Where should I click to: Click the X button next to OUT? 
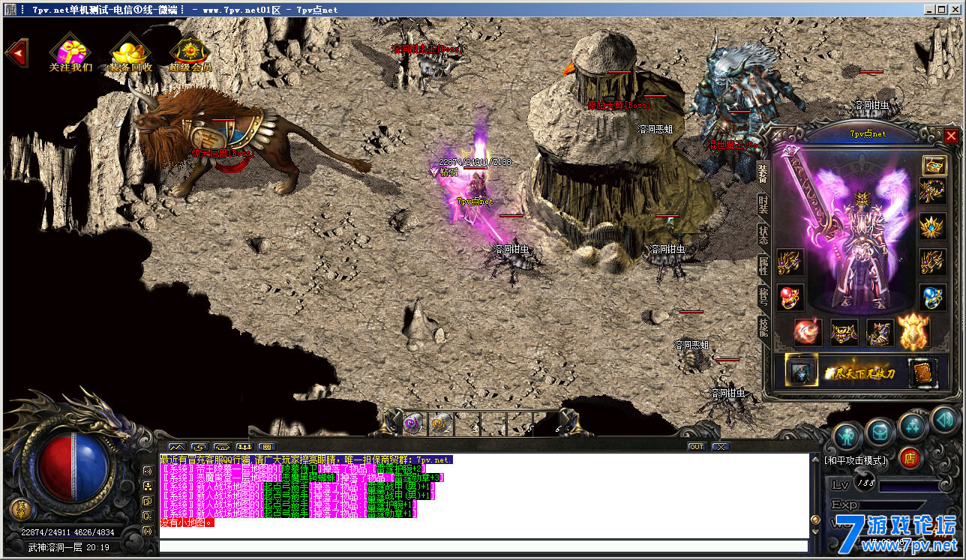tap(720, 447)
